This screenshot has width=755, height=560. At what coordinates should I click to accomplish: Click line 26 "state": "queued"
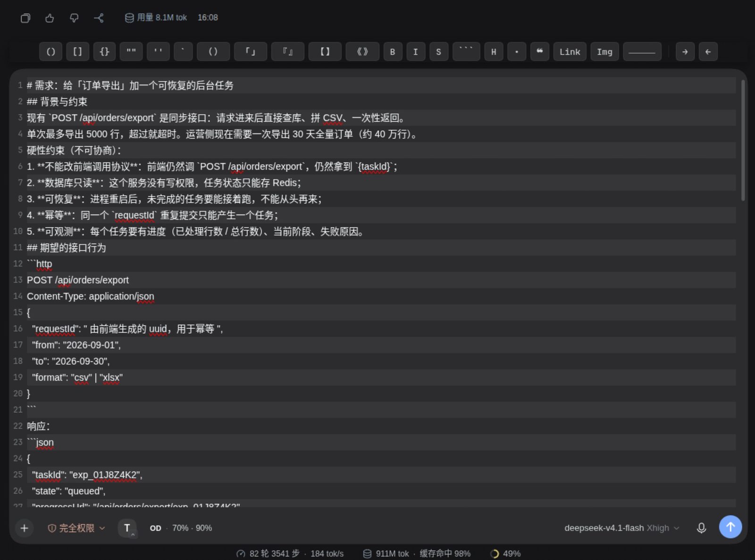coord(69,491)
